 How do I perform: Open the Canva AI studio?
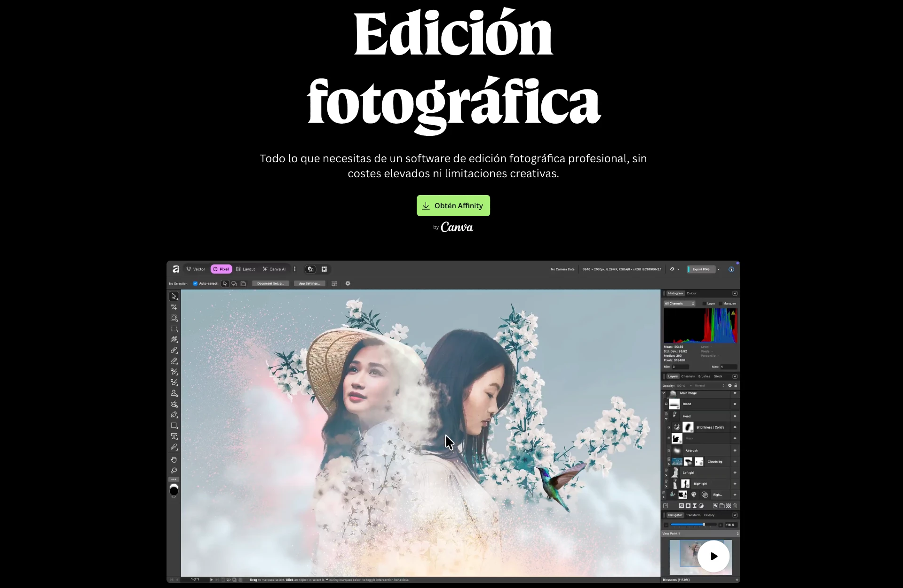(274, 269)
